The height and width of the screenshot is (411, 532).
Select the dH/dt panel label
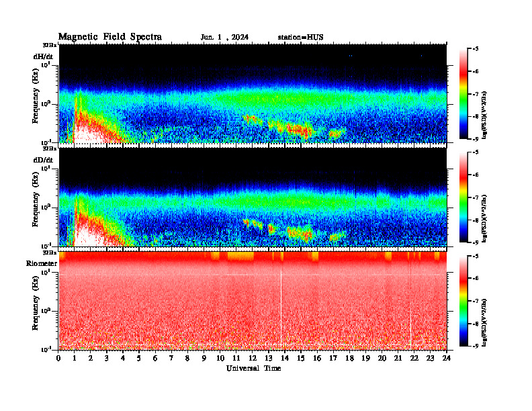point(43,56)
